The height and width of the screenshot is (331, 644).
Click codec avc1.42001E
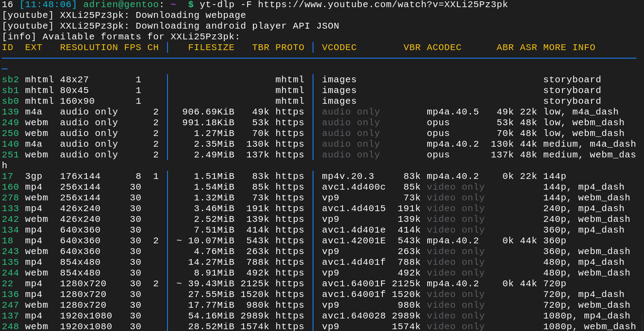click(354, 241)
